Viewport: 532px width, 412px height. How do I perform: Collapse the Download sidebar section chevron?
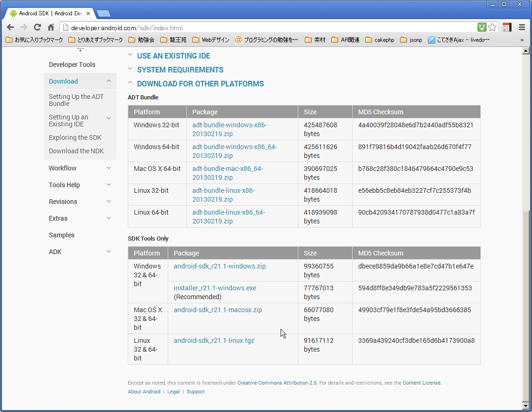(x=109, y=81)
